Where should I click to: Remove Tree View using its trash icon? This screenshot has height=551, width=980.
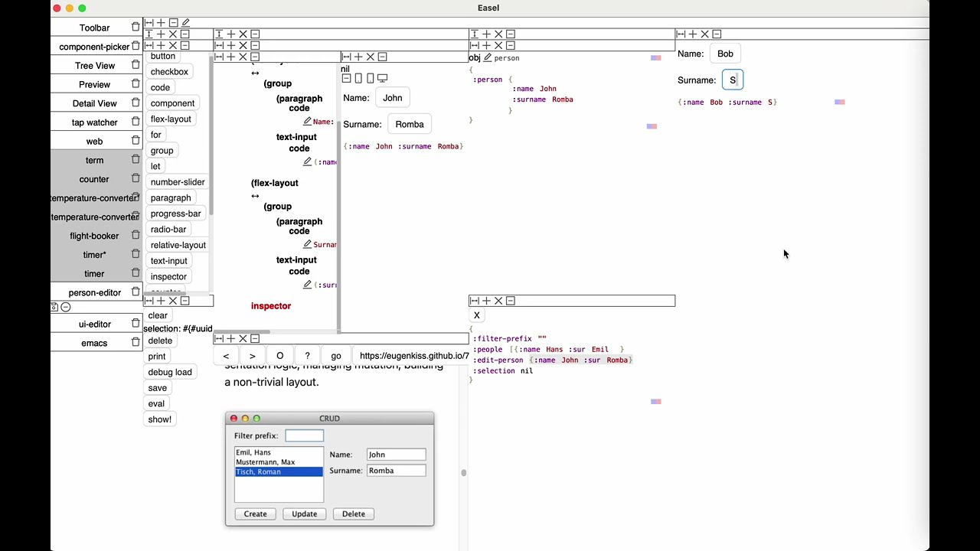click(136, 65)
